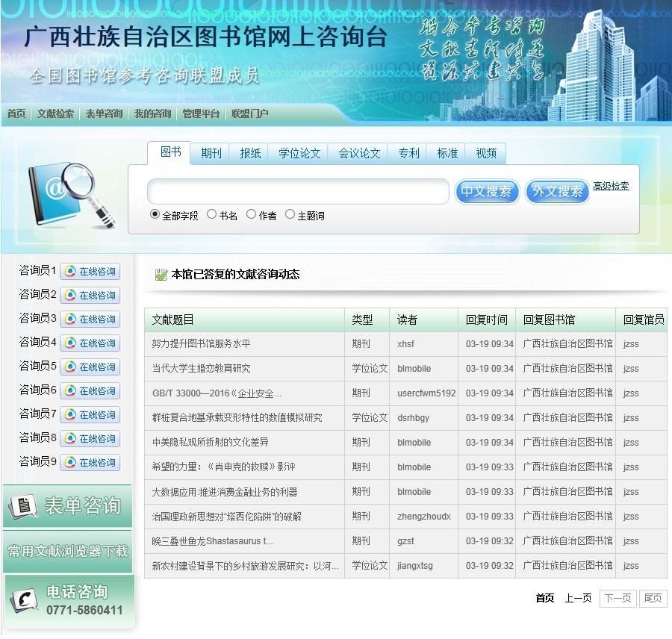Open entry 努力提升图书馆服务水平
Image resolution: width=672 pixels, height=639 pixels.
(x=201, y=343)
